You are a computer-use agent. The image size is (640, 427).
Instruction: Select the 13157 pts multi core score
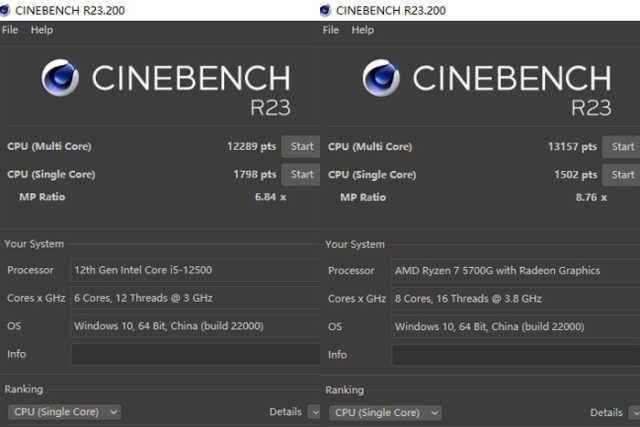tap(572, 147)
